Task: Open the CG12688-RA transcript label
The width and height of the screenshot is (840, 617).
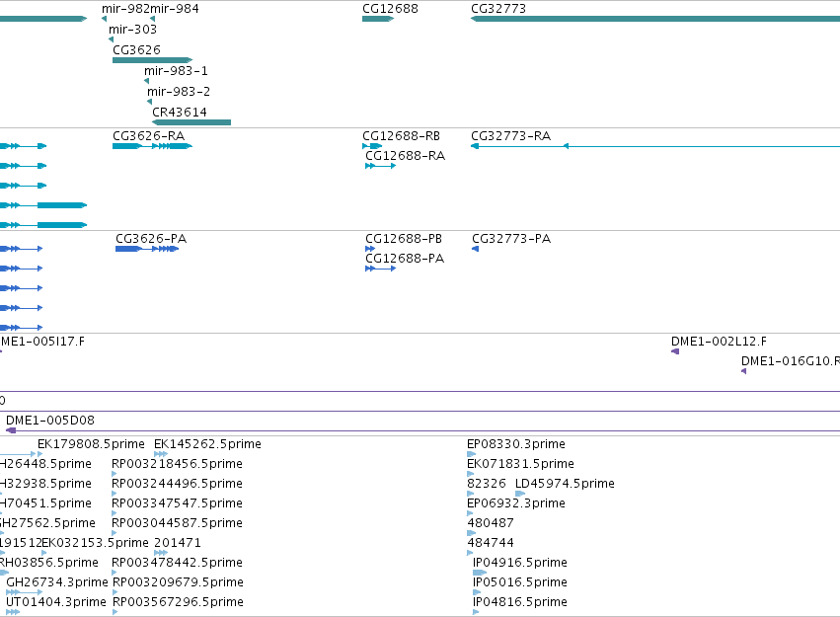Action: coord(405,156)
